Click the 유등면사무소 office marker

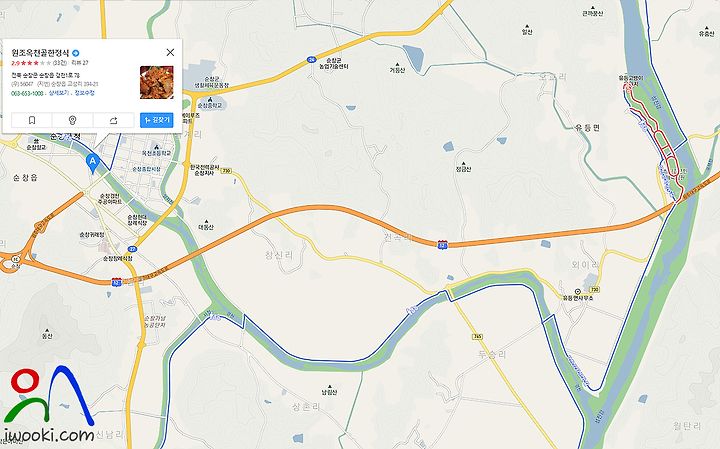tap(578, 292)
